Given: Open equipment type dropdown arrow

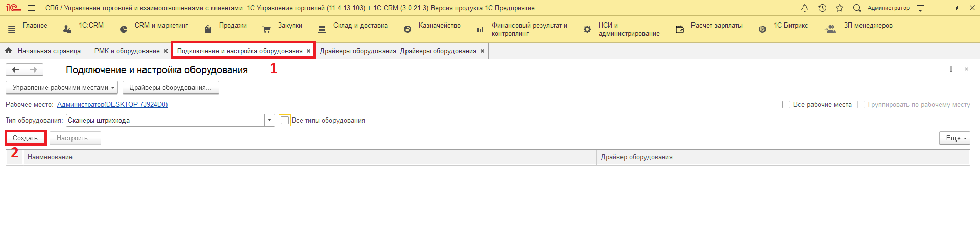Looking at the screenshot, I should click(270, 121).
